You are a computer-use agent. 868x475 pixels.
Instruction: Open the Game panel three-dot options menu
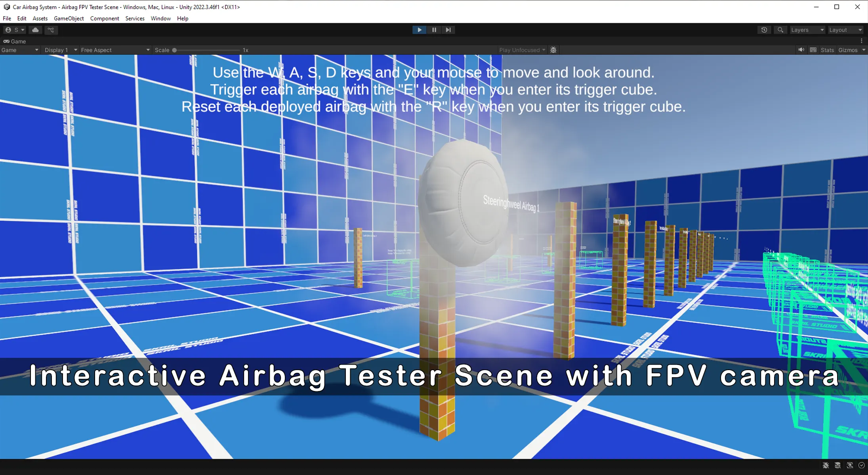(x=861, y=41)
